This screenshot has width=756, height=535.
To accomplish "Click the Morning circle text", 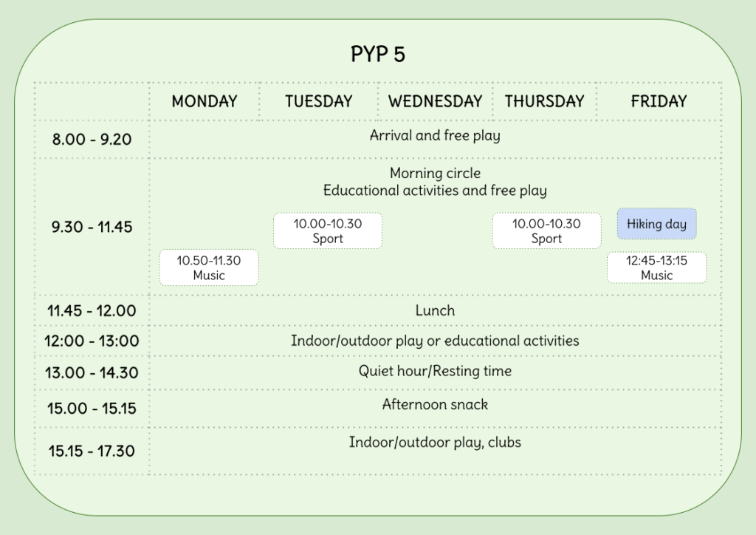I will coord(435,174).
